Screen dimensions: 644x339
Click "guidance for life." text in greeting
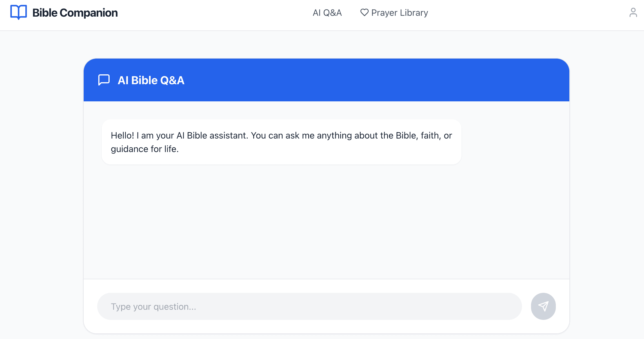click(145, 149)
